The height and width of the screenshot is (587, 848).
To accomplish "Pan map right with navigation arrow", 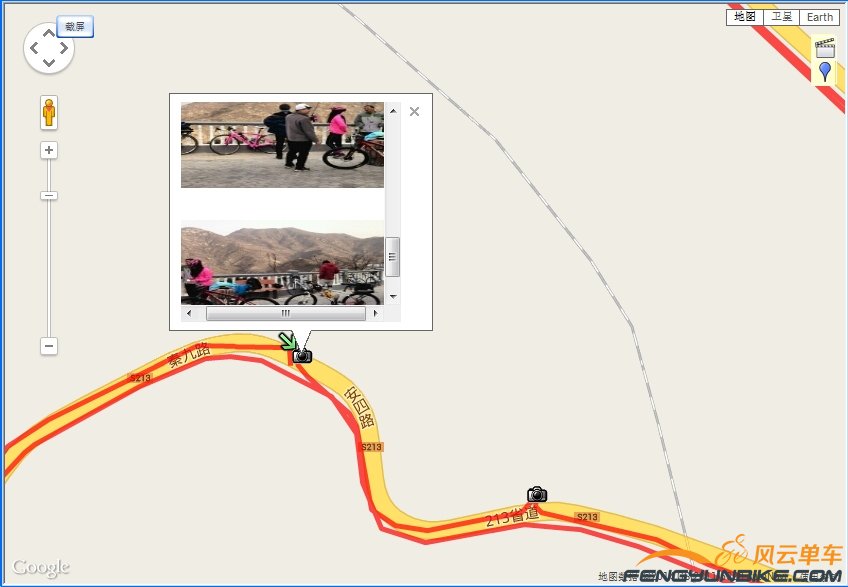I will coord(64,48).
